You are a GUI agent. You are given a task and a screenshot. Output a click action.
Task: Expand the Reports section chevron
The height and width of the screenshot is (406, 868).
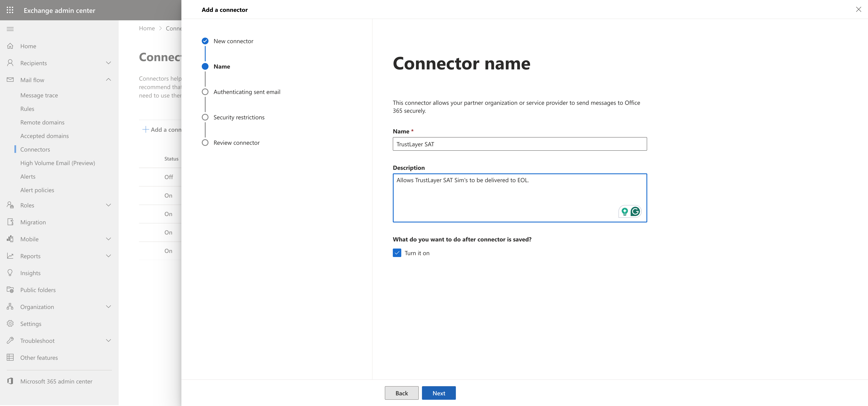pyautogui.click(x=108, y=256)
